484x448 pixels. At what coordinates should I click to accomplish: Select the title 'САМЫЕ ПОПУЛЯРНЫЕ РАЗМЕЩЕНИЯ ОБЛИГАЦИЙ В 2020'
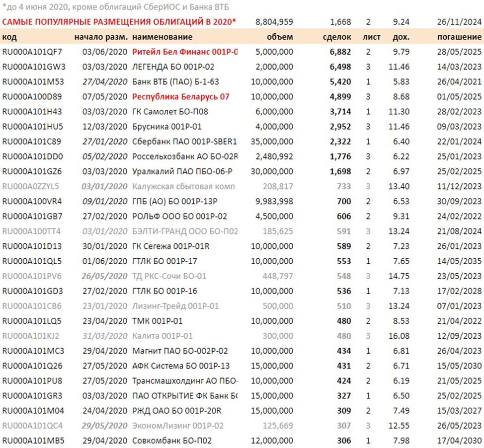[x=119, y=22]
